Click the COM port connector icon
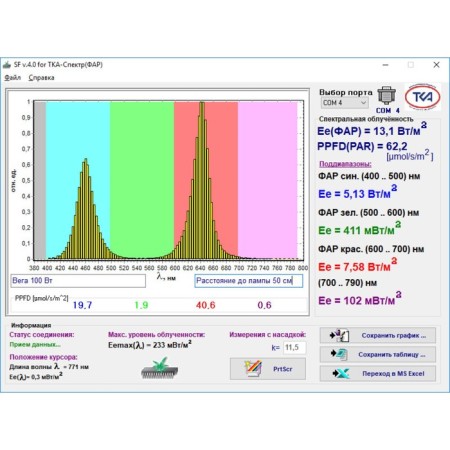The height and width of the screenshot is (450, 450). click(x=386, y=96)
